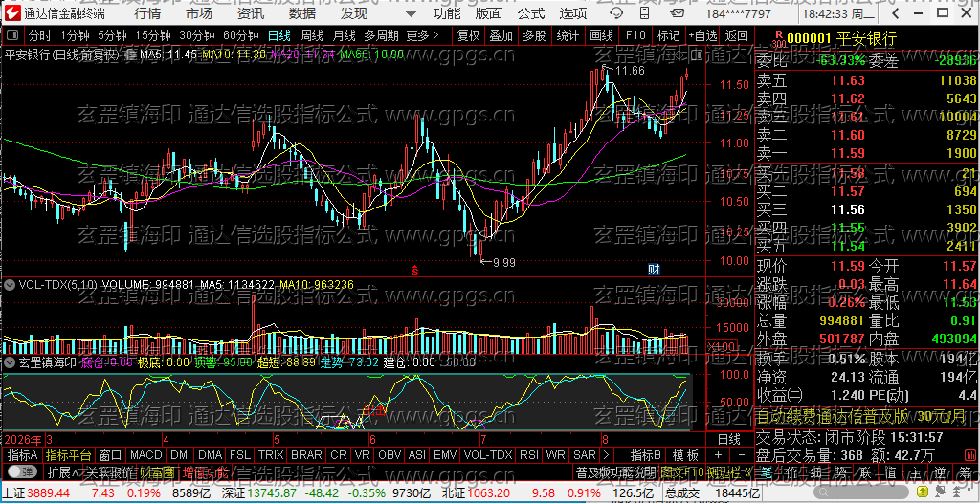Expand the VOL-TDX indicator dropdown circle
Screen dimensions: 980x503
pyautogui.click(x=10, y=285)
